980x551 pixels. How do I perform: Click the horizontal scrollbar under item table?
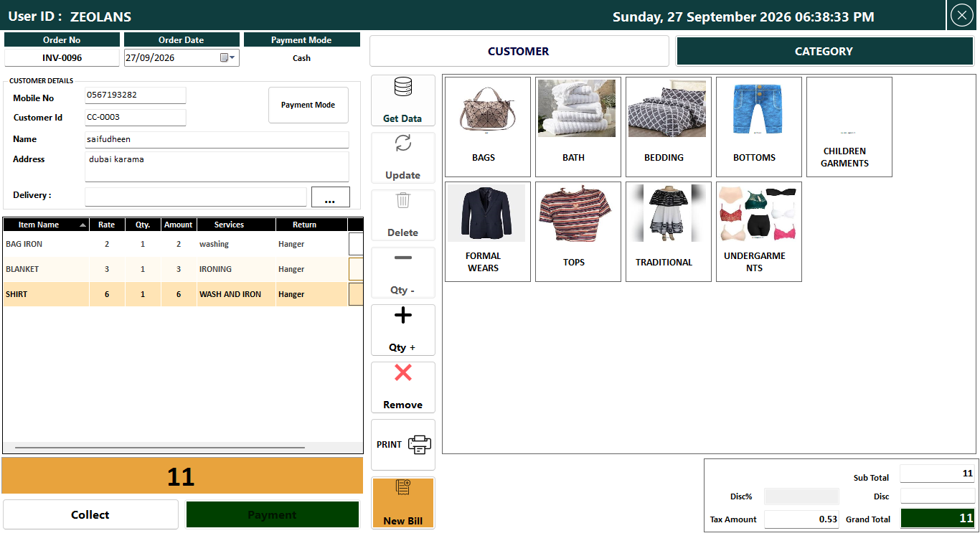point(160,448)
